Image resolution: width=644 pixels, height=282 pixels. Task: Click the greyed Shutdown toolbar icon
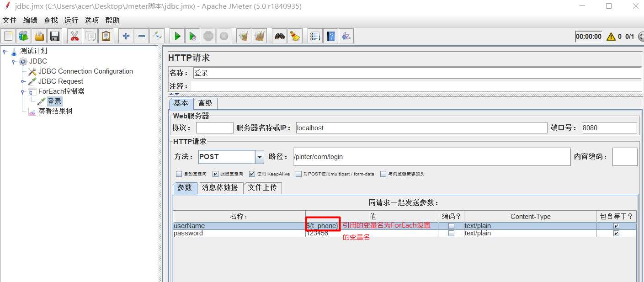(x=224, y=36)
